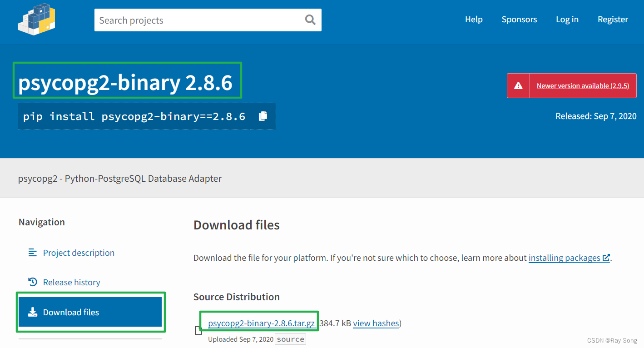
Task: Click the Download files heading
Action: point(237,225)
